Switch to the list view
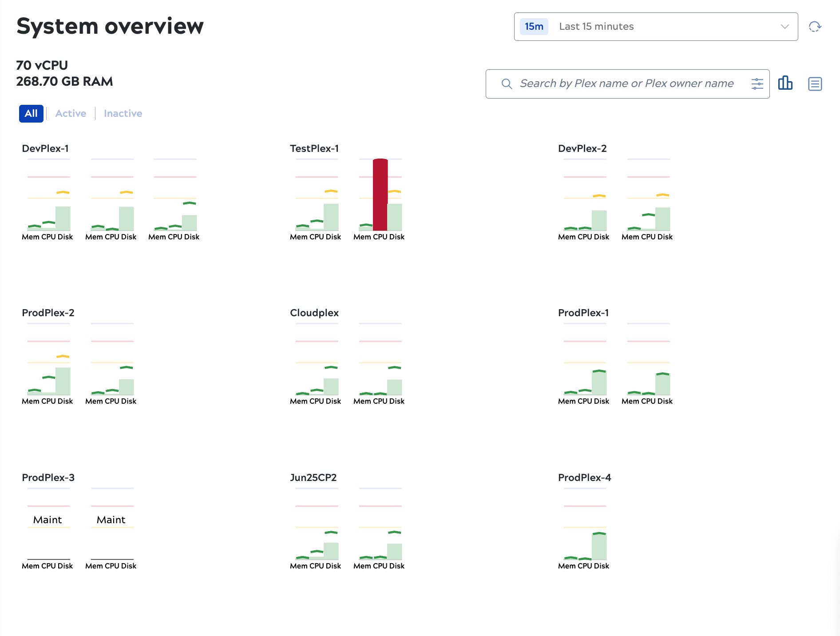 [815, 83]
